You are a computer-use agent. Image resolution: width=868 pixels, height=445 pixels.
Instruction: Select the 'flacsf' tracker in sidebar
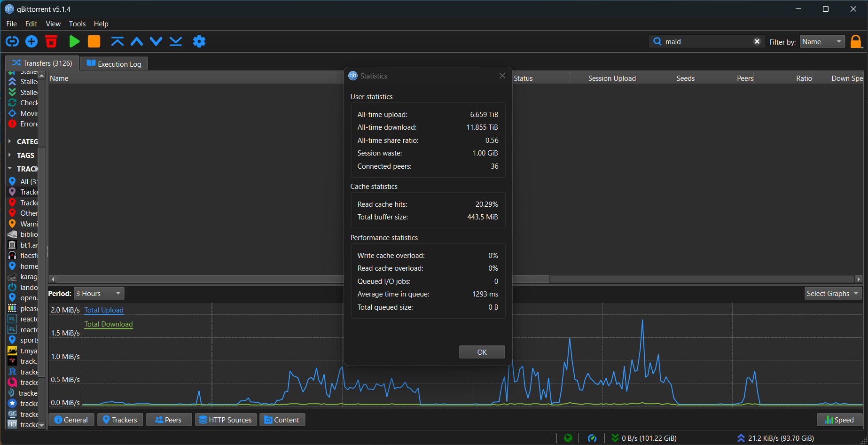(x=23, y=256)
